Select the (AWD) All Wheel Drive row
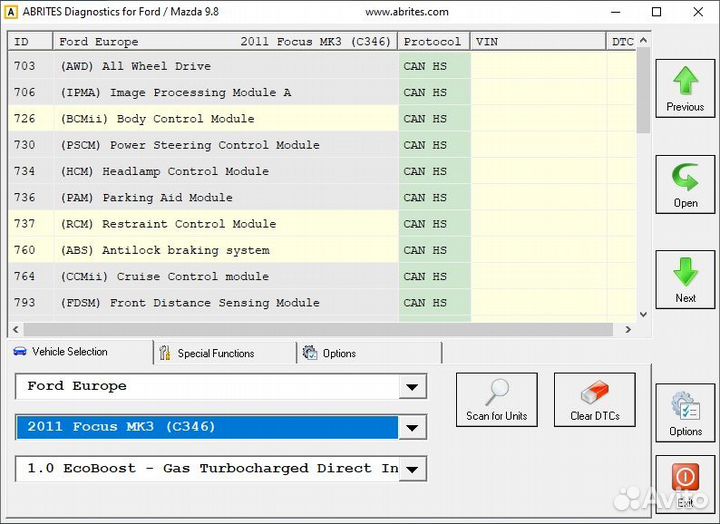 point(322,66)
